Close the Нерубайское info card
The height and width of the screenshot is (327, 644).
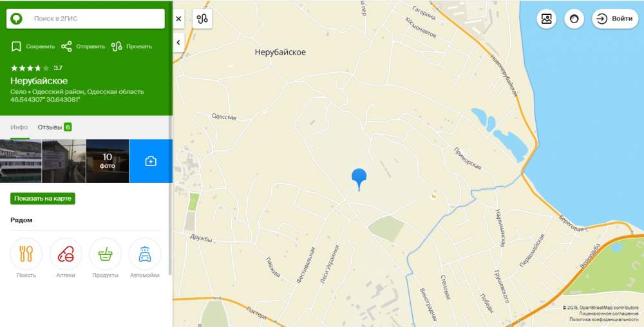pyautogui.click(x=178, y=19)
